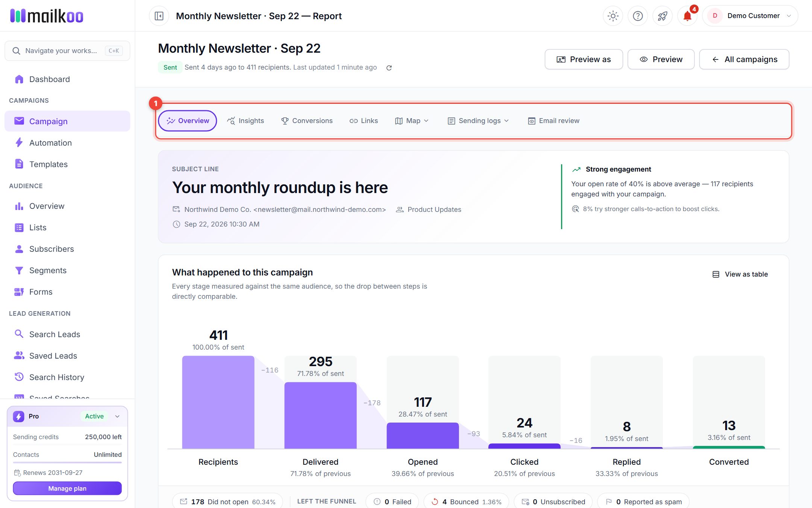Viewport: 812px width, 508px height.
Task: Click the mailkoo logo
Action: [47, 16]
